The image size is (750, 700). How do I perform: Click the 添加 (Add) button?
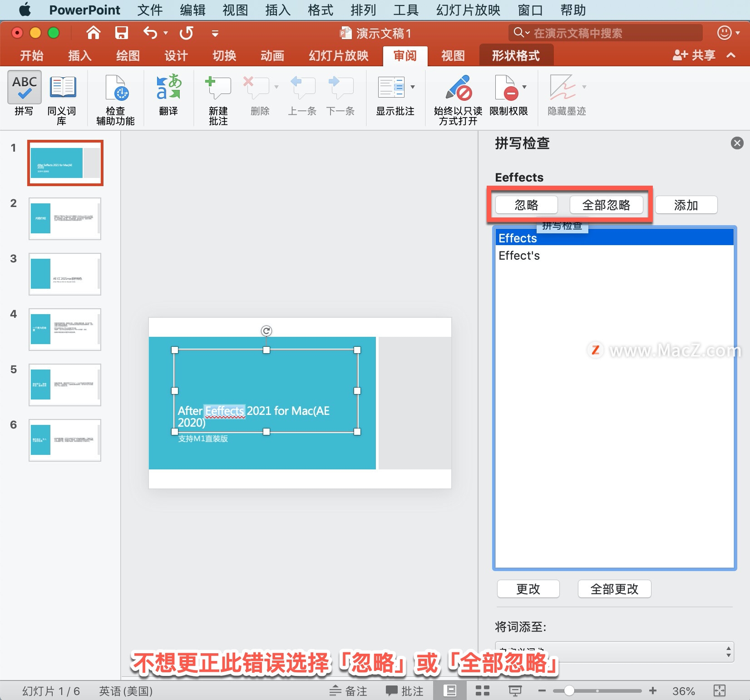pos(686,205)
